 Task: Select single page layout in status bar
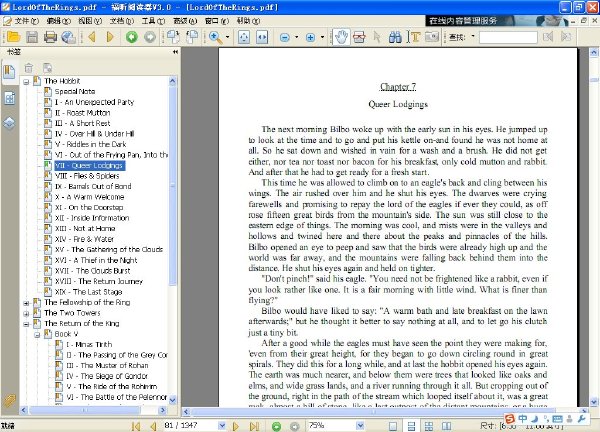coord(393,426)
